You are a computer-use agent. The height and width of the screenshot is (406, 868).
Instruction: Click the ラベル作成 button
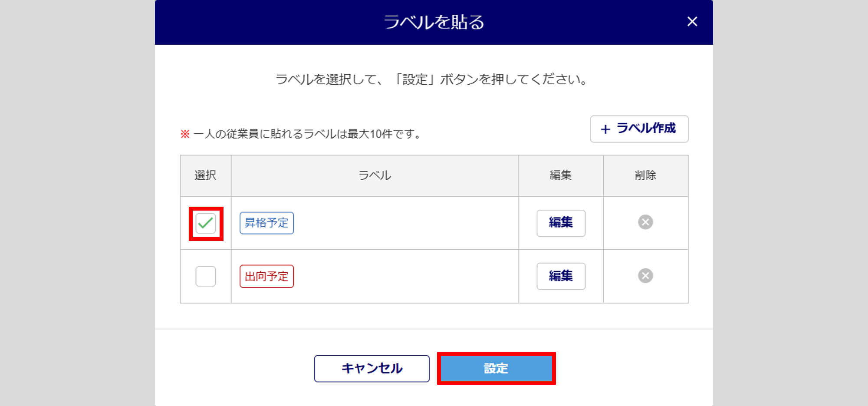(x=639, y=129)
